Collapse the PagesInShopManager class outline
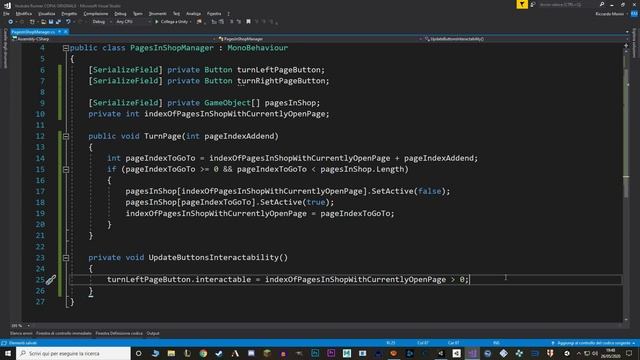 (66, 48)
